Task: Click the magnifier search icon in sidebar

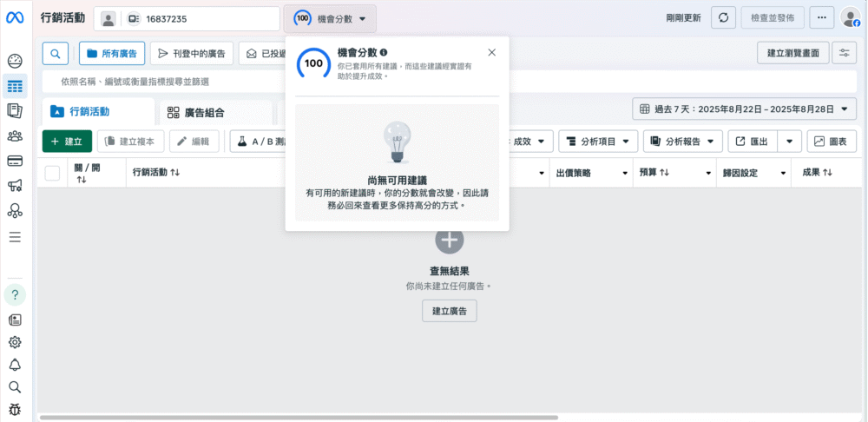Action: (15, 386)
